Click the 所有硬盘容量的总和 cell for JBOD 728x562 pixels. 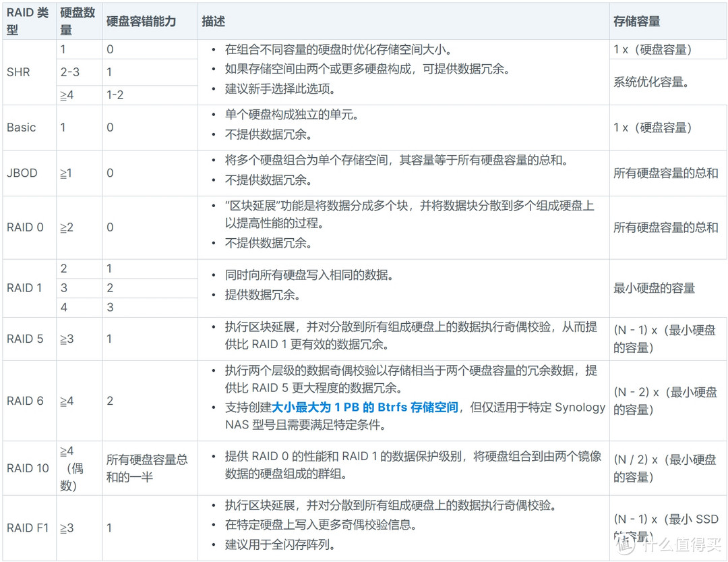665,173
